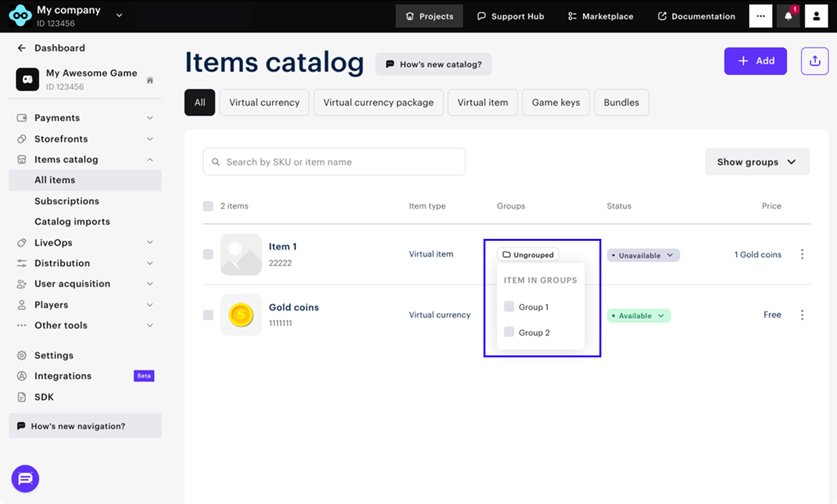Click the export upload icon button

[815, 61]
